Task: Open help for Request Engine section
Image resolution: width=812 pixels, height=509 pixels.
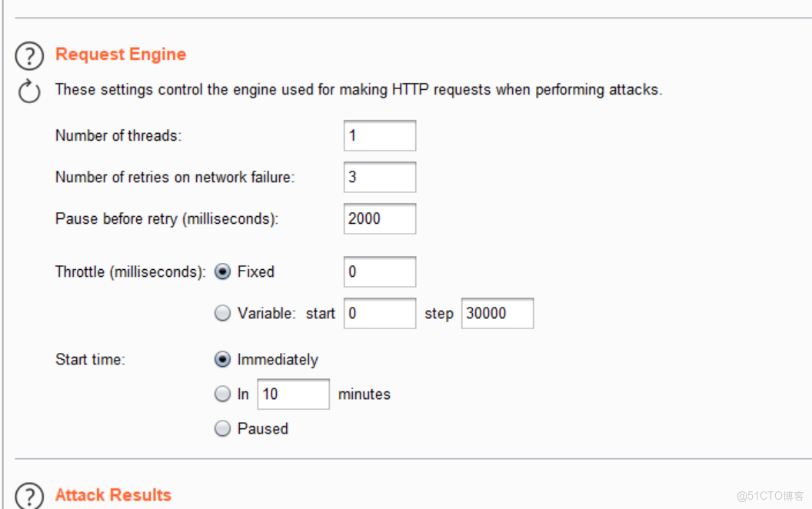Action: (x=29, y=57)
